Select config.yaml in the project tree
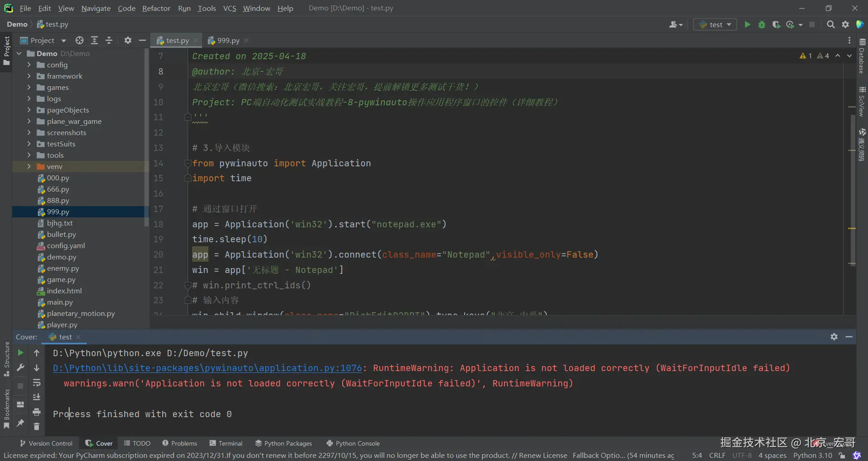This screenshot has height=461, width=868. point(66,245)
